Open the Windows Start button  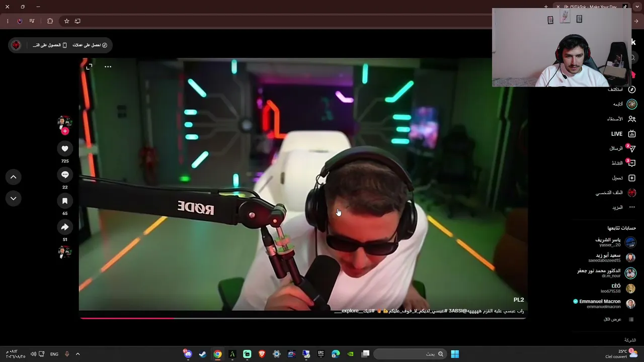point(455,354)
